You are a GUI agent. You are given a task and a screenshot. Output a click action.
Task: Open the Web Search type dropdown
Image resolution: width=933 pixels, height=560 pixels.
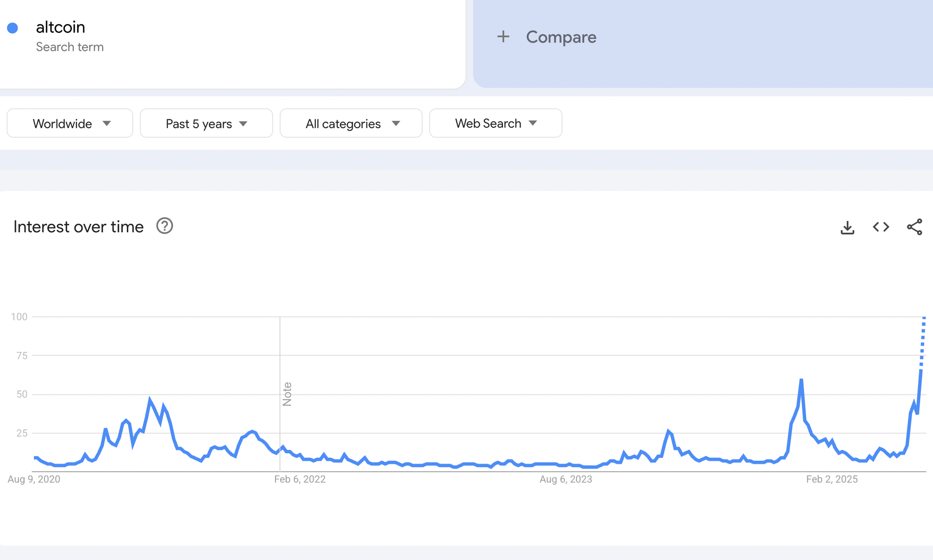(x=495, y=123)
